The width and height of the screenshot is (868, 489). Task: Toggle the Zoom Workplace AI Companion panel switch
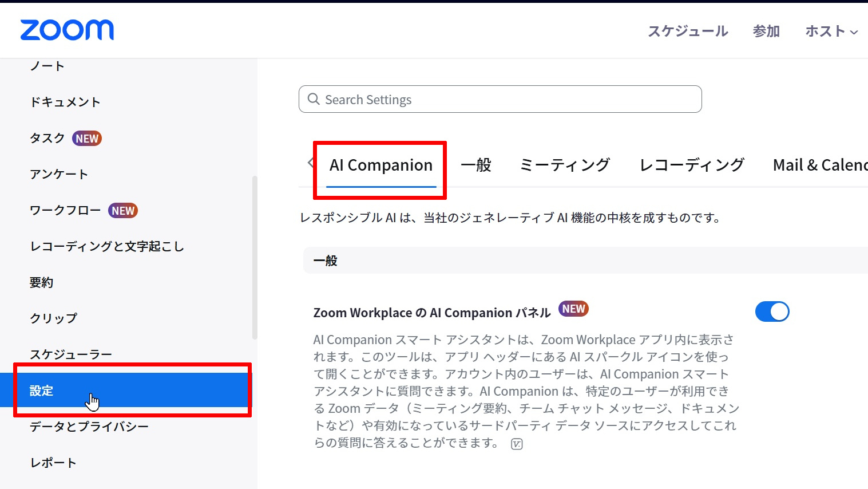pos(772,312)
